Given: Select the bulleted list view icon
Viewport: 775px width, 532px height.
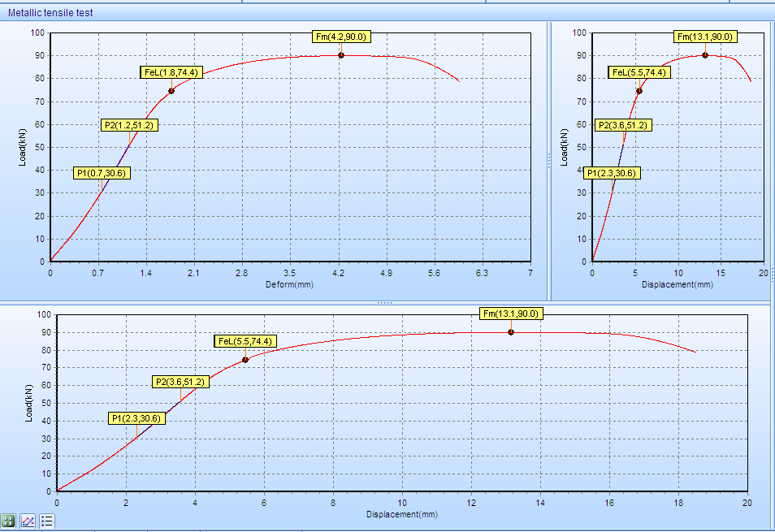Looking at the screenshot, I should [x=47, y=521].
